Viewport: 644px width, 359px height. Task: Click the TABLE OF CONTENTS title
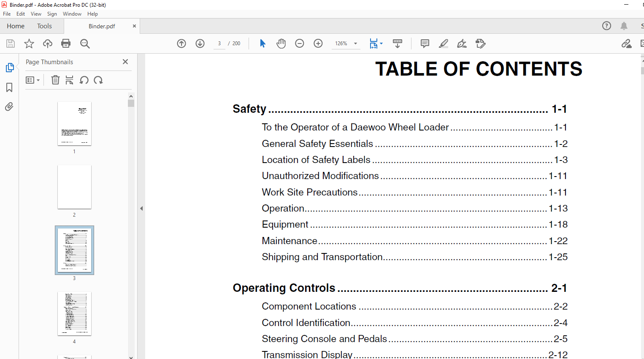[479, 69]
